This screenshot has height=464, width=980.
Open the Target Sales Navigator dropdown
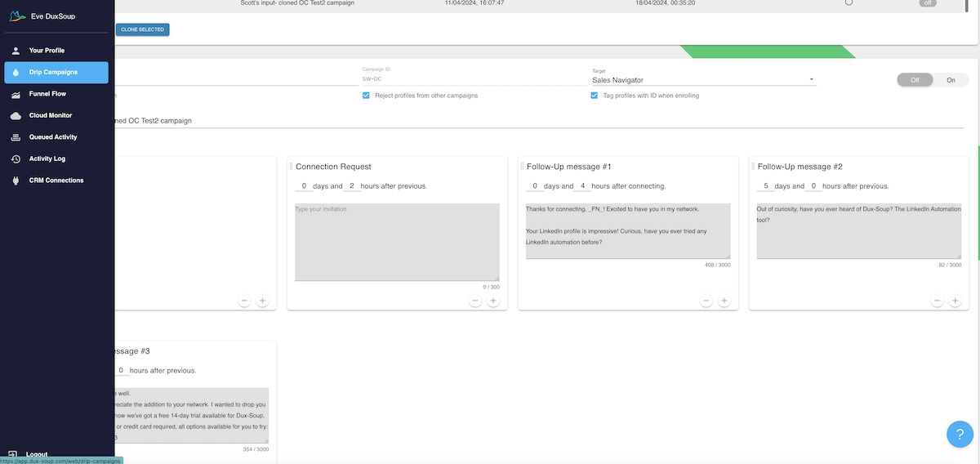click(704, 80)
